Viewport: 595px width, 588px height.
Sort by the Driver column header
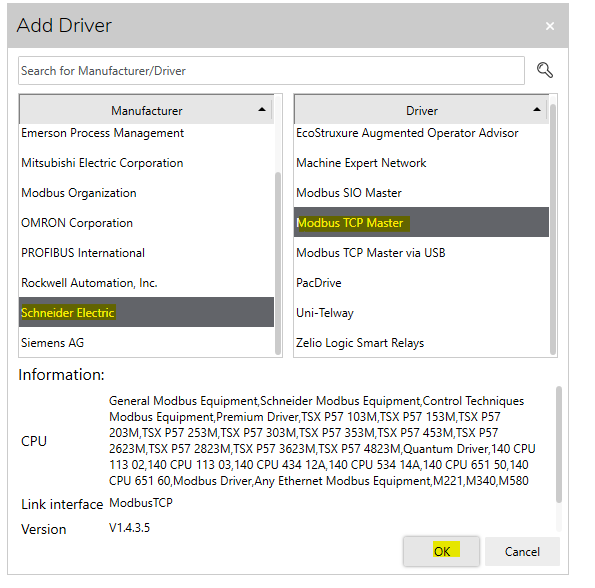[x=421, y=110]
